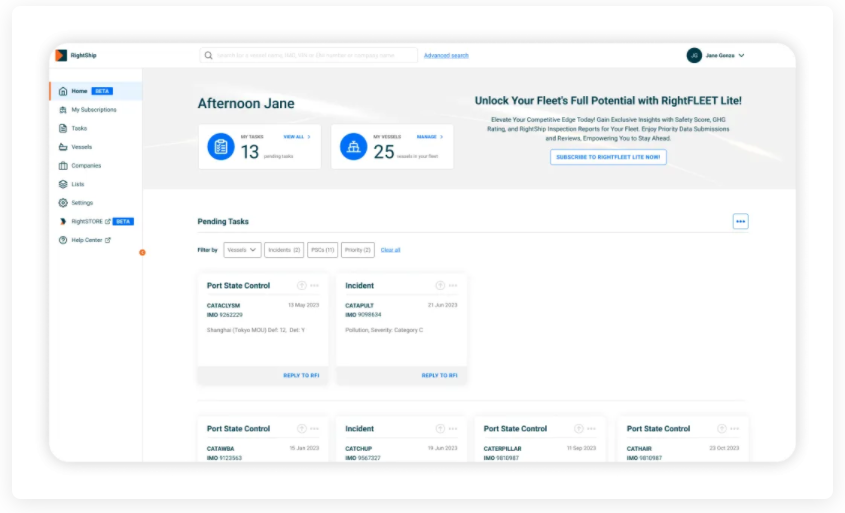
Task: Click the JG user avatar
Action: pyautogui.click(x=694, y=56)
